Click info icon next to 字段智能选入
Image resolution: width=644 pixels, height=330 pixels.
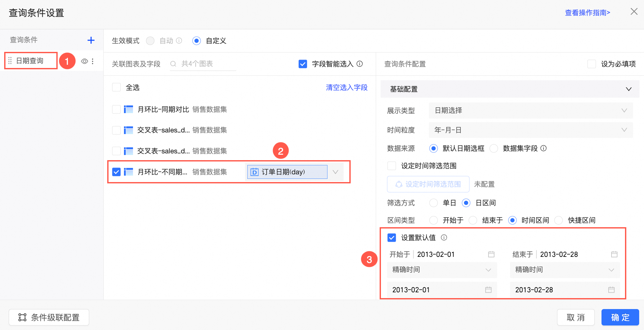360,64
